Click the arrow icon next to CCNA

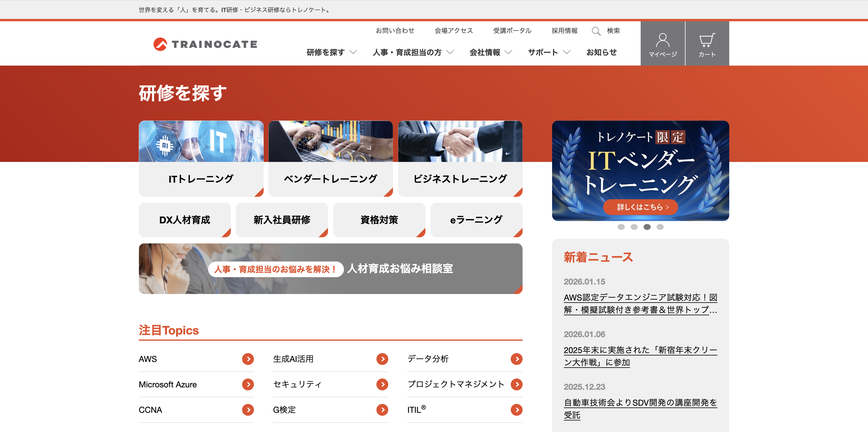(248, 410)
